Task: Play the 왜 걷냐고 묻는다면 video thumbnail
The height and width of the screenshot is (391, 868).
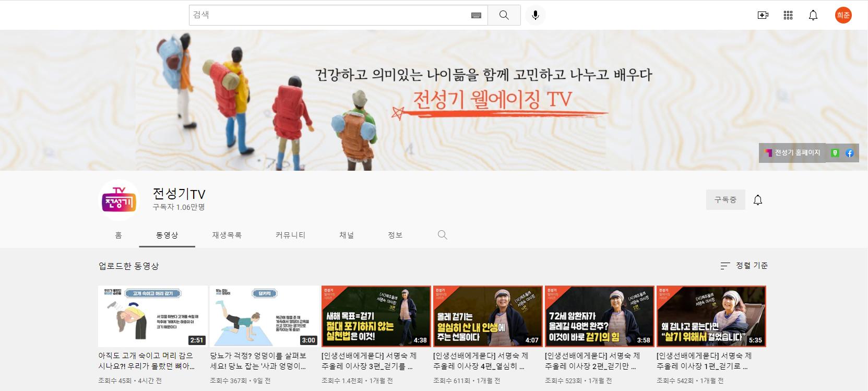Action: [711, 316]
